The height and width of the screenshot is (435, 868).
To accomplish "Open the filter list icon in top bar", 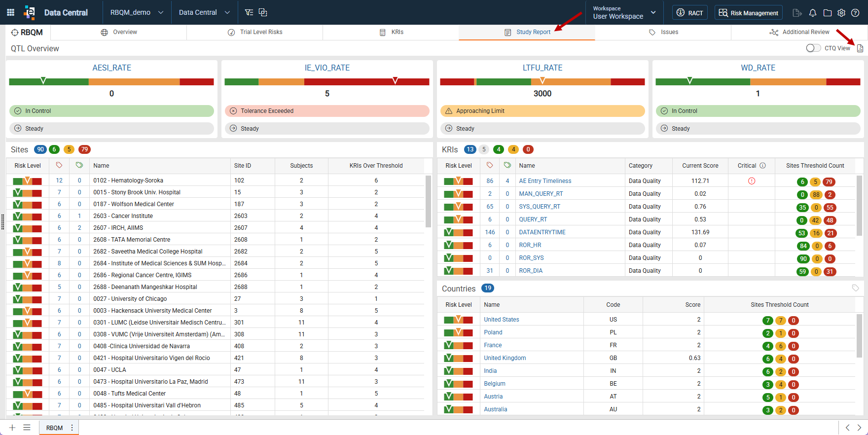I will 249,12.
